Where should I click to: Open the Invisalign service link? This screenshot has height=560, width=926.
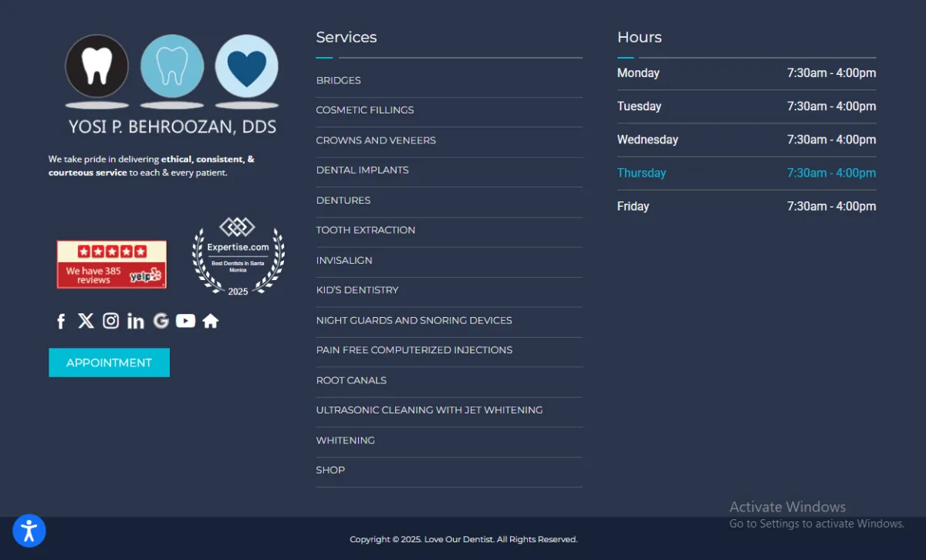click(344, 261)
